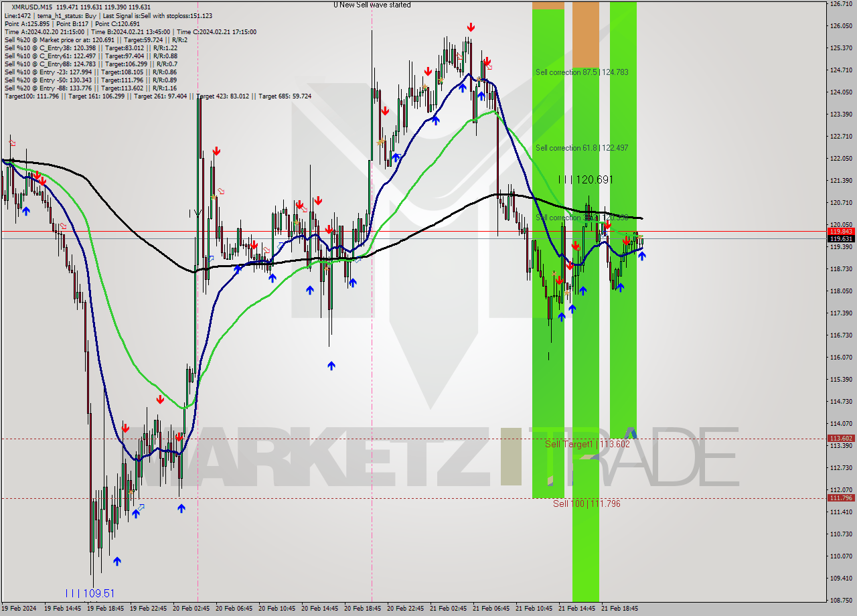Click the 'Sell %20 @ Entry -88: 133.776' line
Viewport: 857px width, 616px height.
click(x=90, y=88)
